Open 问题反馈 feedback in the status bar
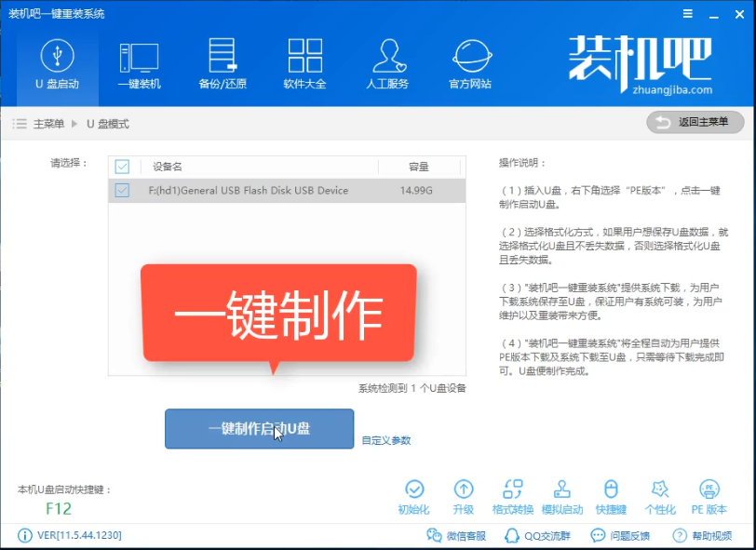The height and width of the screenshot is (550, 756). point(619,537)
